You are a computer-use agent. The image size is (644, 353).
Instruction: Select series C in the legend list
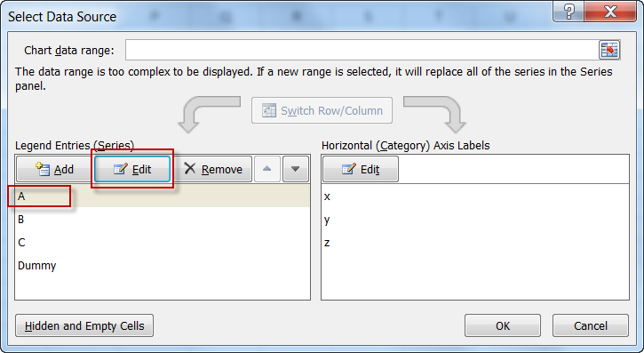(163, 243)
